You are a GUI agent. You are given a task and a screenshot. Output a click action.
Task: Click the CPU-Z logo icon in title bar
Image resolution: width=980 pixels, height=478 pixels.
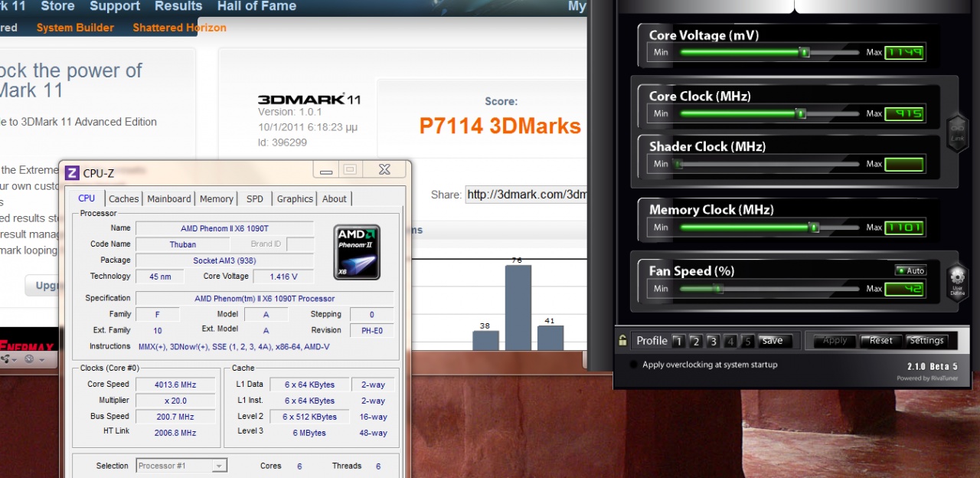tap(72, 173)
